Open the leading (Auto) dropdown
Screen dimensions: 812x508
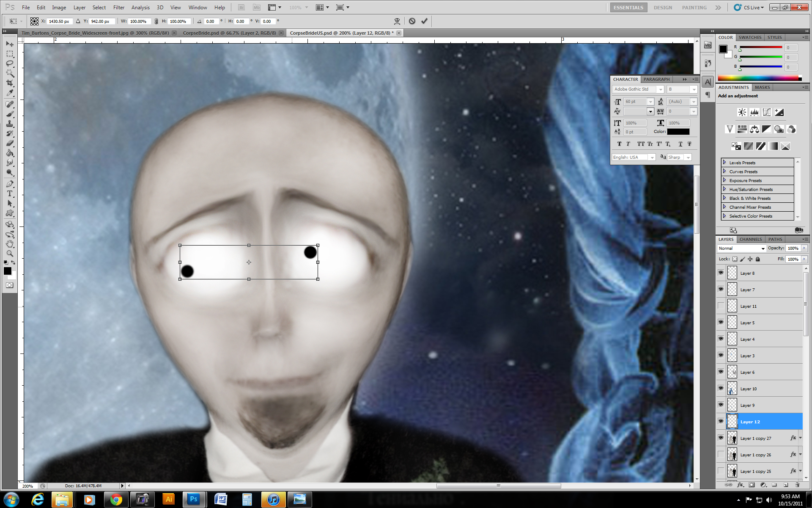pos(693,102)
